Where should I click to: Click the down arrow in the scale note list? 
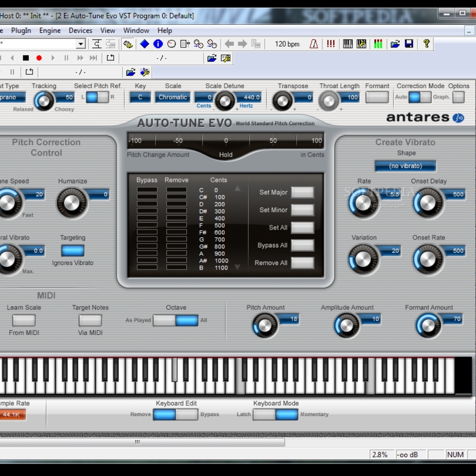[238, 267]
